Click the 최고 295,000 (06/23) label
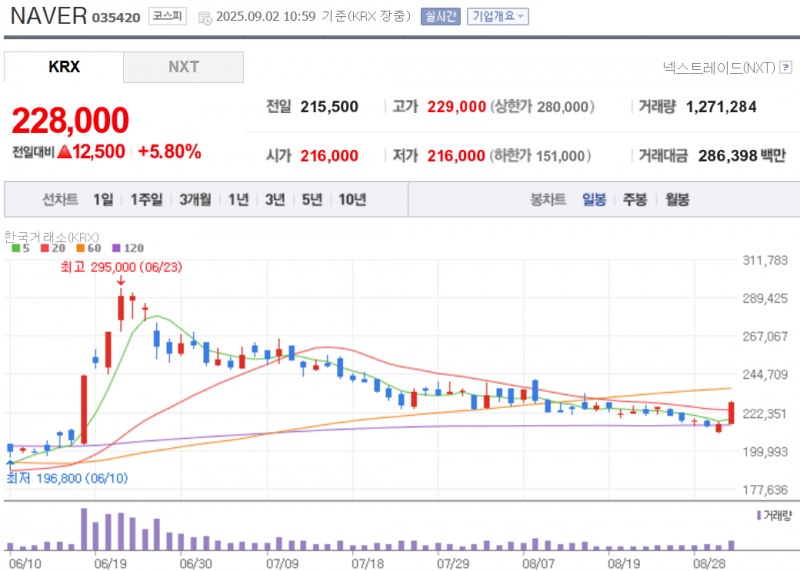 click(121, 267)
